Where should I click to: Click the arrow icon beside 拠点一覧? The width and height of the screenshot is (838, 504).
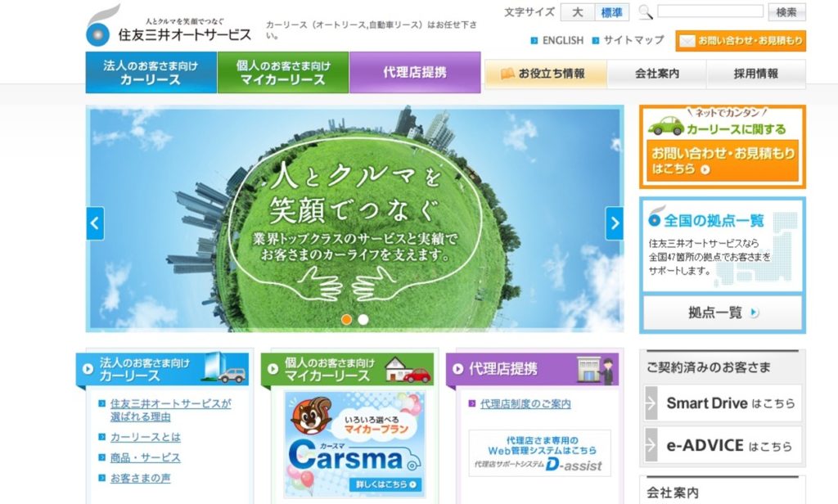click(754, 313)
